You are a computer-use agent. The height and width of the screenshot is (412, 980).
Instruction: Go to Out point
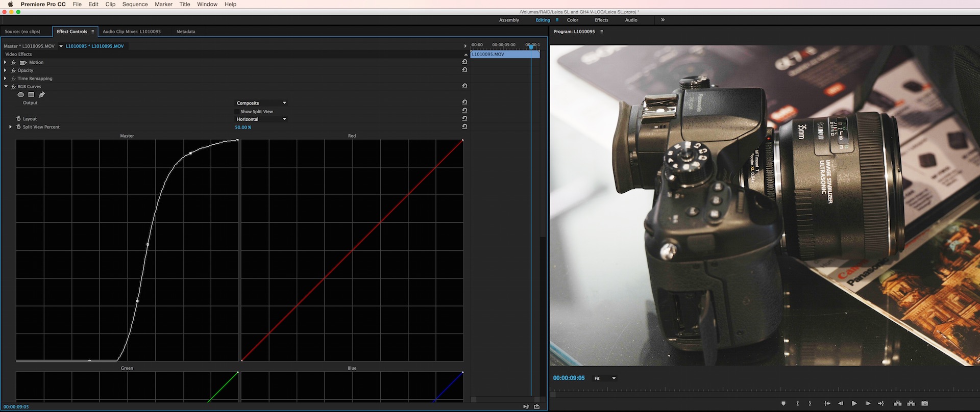880,403
